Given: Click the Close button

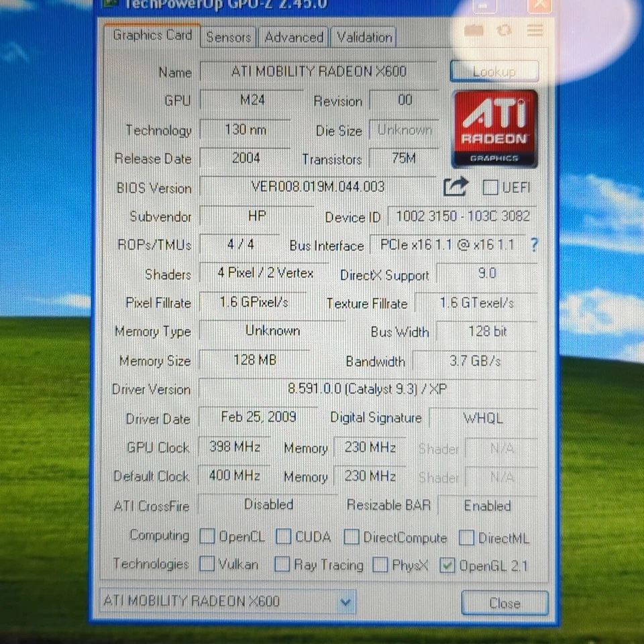Looking at the screenshot, I should pyautogui.click(x=504, y=603).
